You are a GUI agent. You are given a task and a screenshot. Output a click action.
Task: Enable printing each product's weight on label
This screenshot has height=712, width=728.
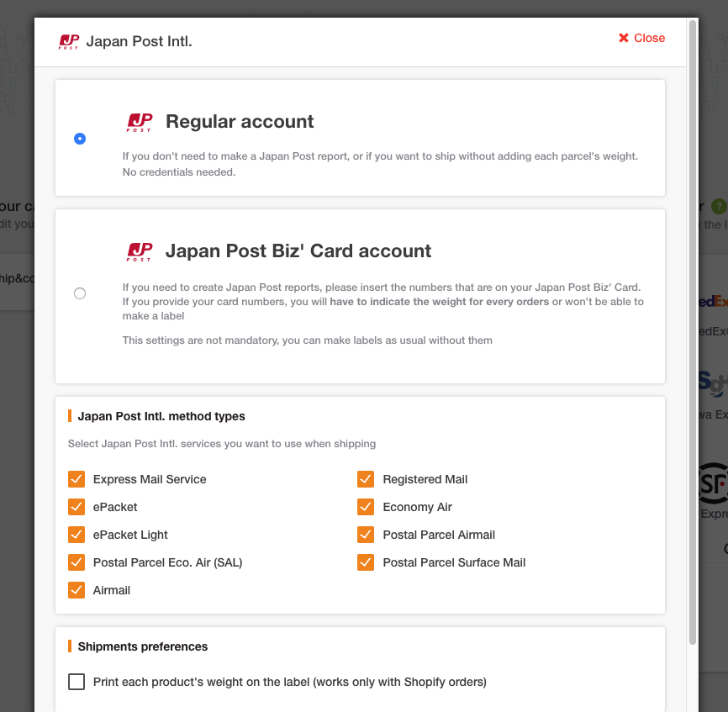(76, 682)
